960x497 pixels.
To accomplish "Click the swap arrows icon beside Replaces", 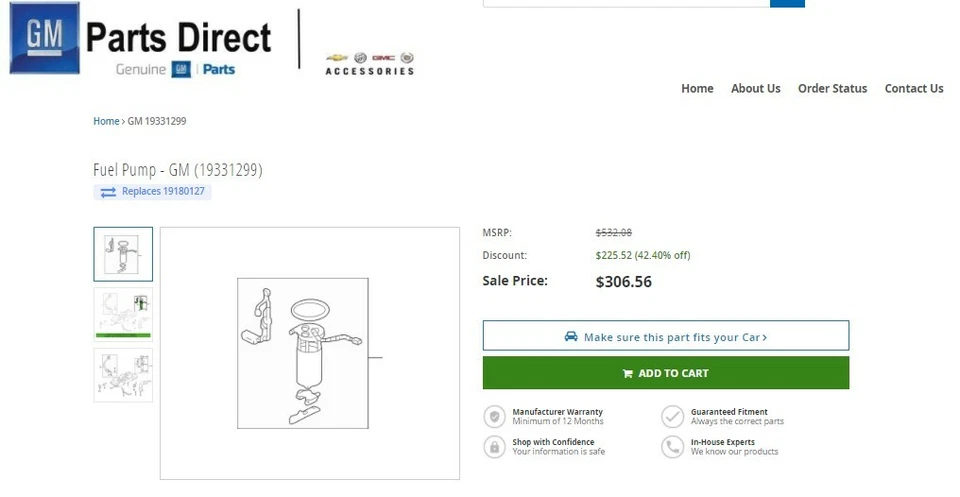I will [x=108, y=192].
